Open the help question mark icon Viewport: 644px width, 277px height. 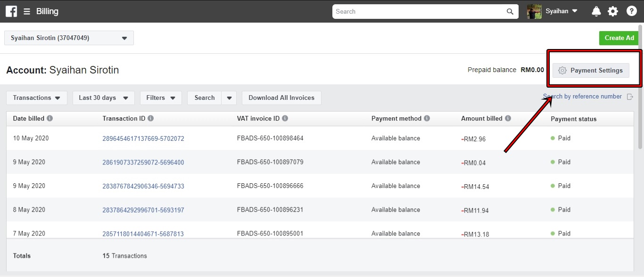pyautogui.click(x=632, y=11)
